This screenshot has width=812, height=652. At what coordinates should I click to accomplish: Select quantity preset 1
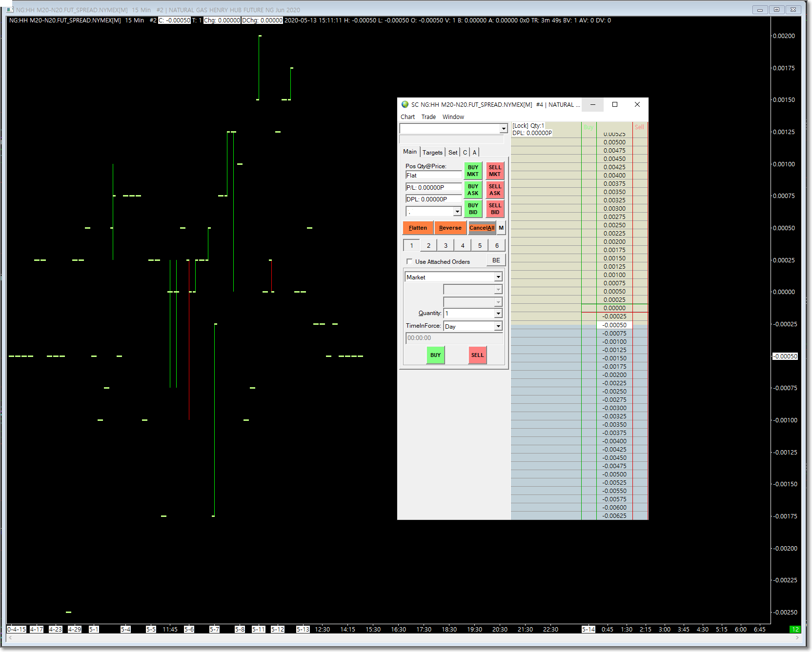411,246
